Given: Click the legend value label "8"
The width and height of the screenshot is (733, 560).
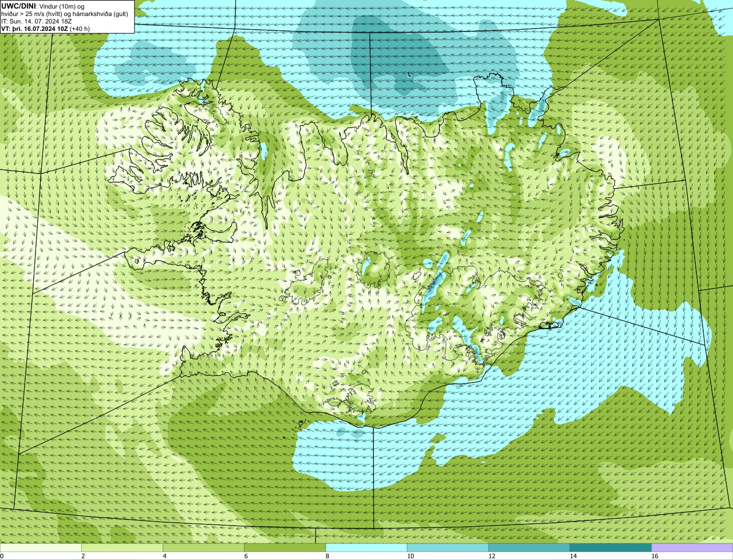Looking at the screenshot, I should [328, 556].
